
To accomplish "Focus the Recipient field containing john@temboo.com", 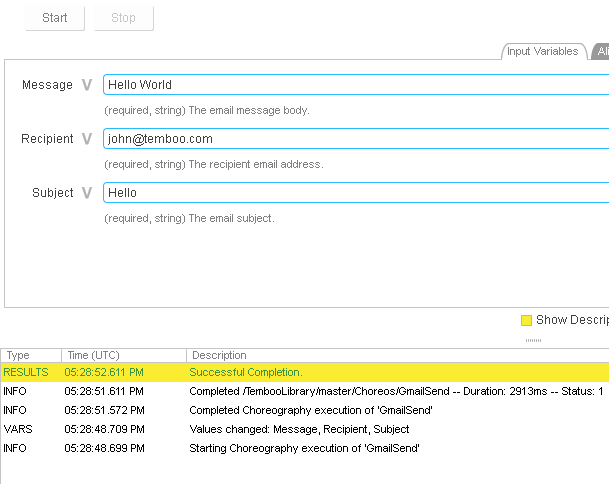I will coord(356,139).
